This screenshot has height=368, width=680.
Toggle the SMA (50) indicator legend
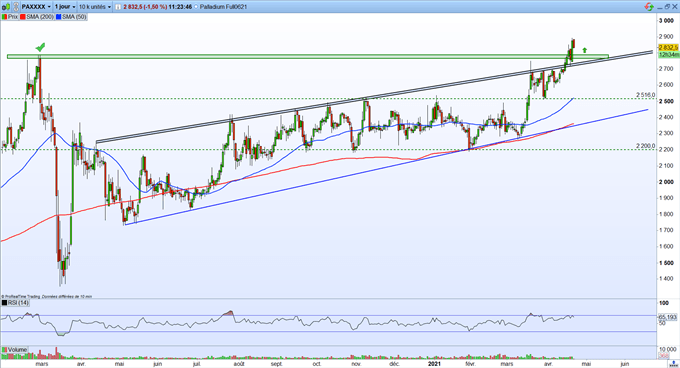click(x=71, y=17)
